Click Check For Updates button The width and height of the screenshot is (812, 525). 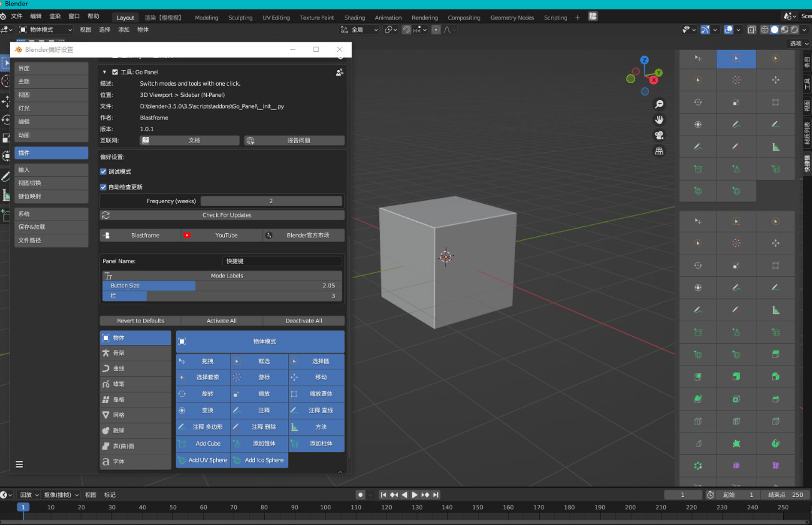tap(222, 215)
